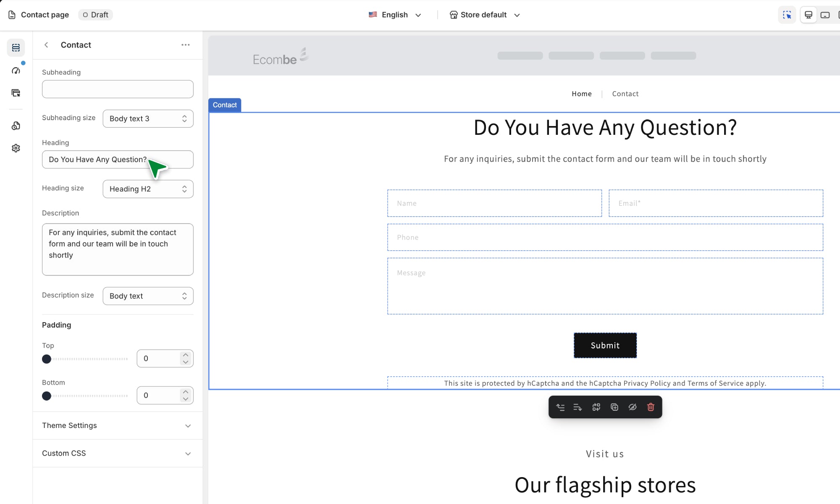This screenshot has height=504, width=840.
Task: Switch to desktop preview mode
Action: (808, 15)
